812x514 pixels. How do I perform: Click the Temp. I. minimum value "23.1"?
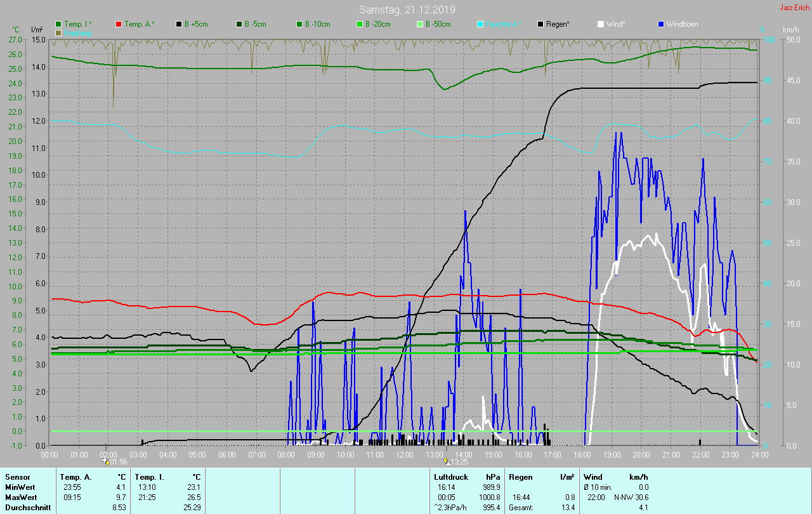coord(194,487)
